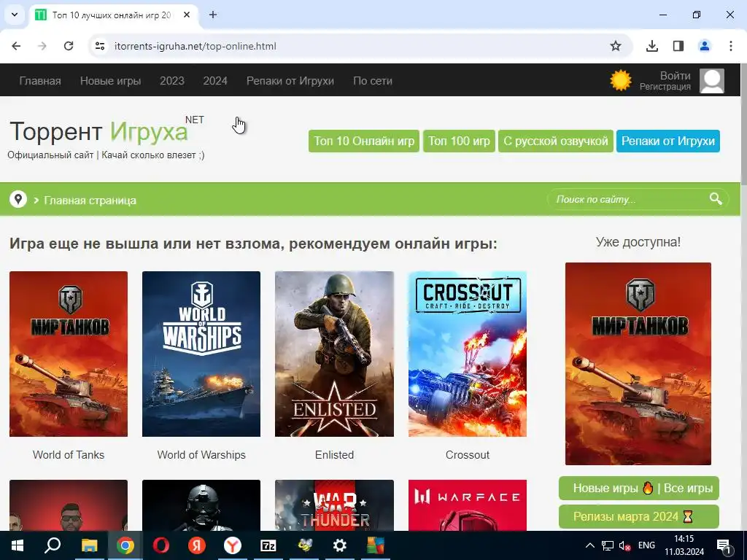Viewport: 747px width, 560px height.
Task: Open the Chrome profile avatar icon
Action: [704, 46]
